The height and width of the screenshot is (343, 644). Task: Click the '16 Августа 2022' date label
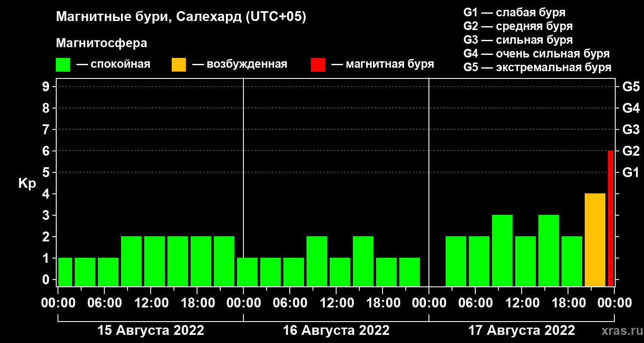[x=336, y=330]
